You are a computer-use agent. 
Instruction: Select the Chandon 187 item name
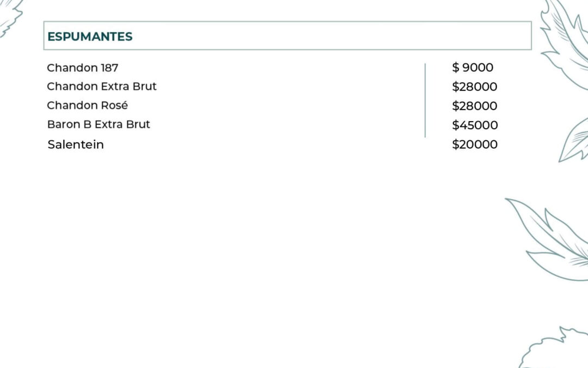point(82,68)
